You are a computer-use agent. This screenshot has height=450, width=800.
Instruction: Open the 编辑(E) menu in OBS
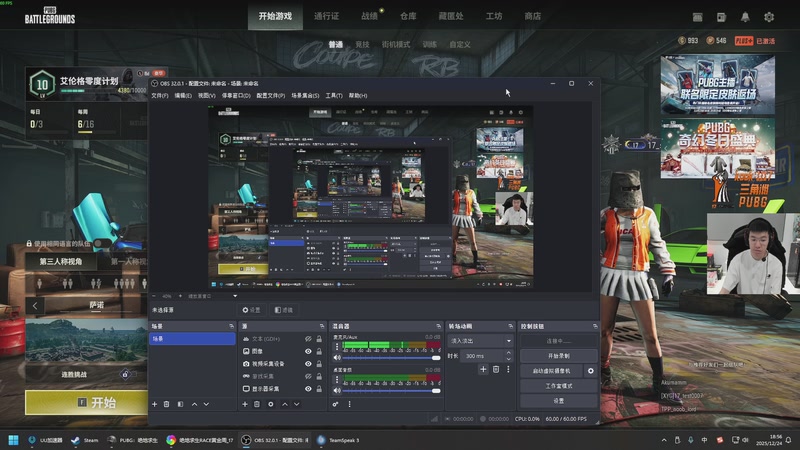click(183, 95)
